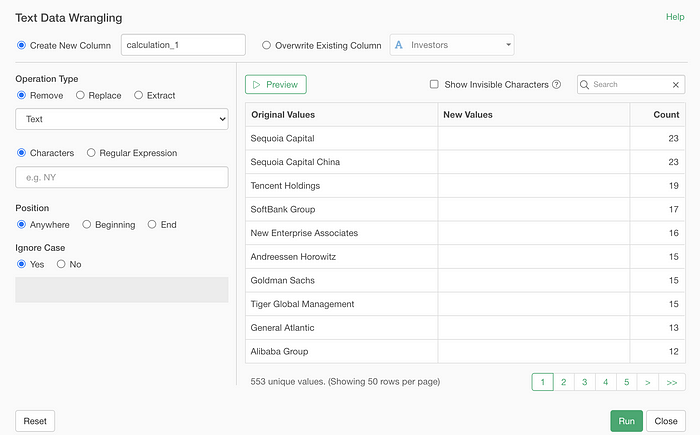Click the text type A icon
The image size is (700, 435).
pyautogui.click(x=399, y=45)
